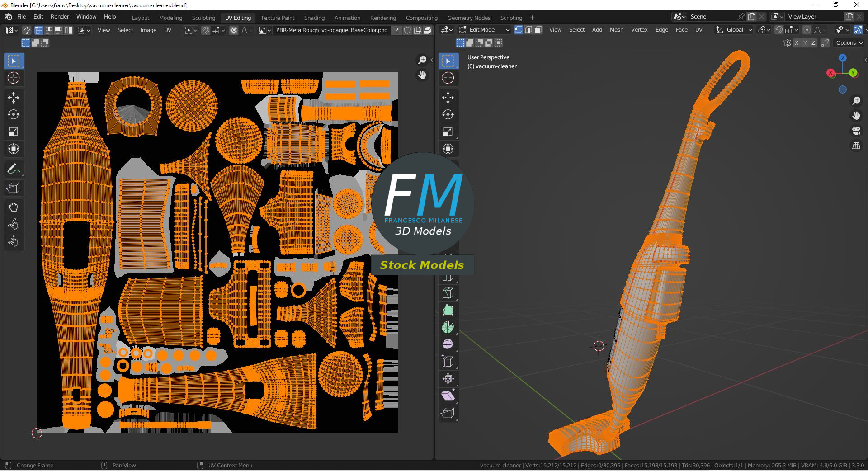
Task: Switch to the Texture Paint workspace tab
Action: coord(277,18)
